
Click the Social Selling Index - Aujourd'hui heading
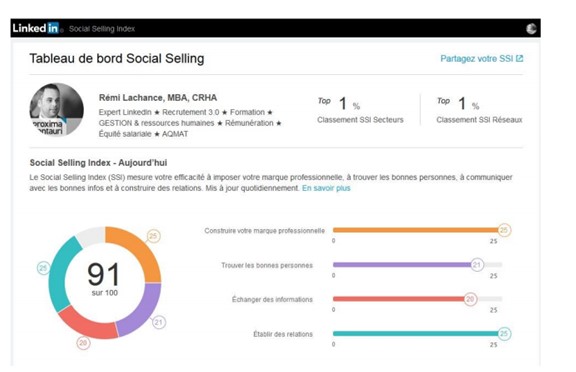(98, 163)
